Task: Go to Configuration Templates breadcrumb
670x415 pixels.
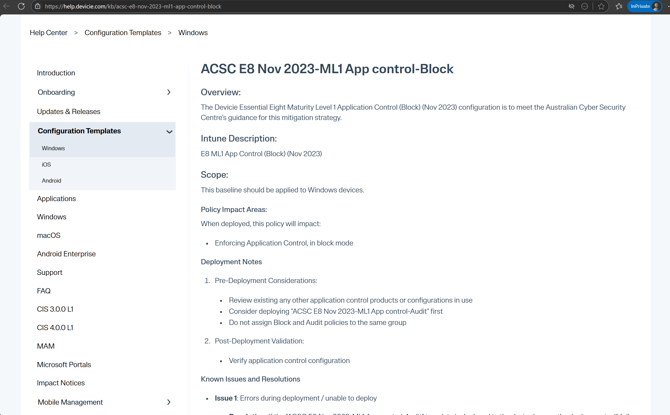Action: 123,33
